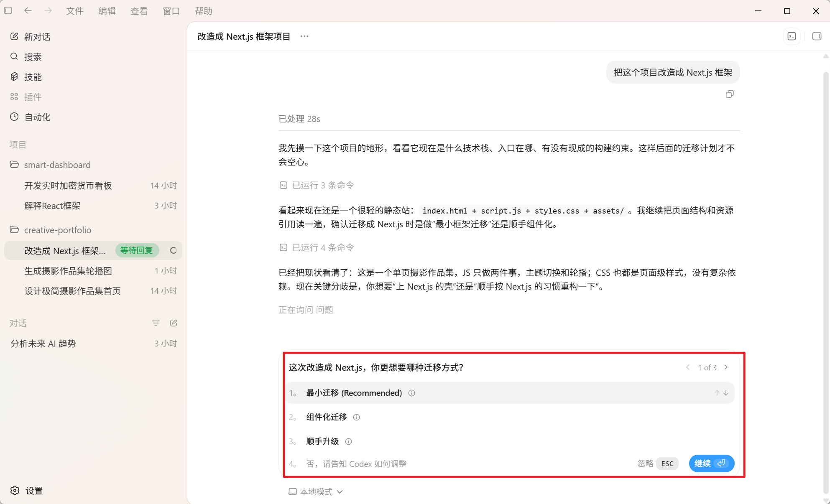Click the 继续 button
830x504 pixels.
711,463
